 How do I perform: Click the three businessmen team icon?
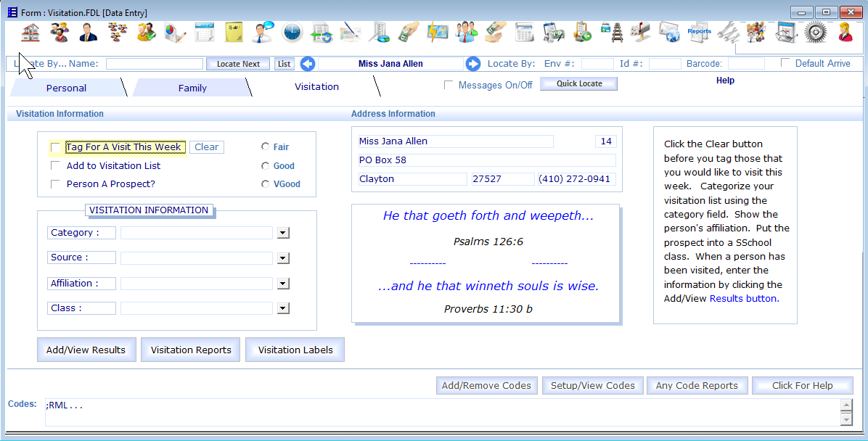tap(467, 33)
